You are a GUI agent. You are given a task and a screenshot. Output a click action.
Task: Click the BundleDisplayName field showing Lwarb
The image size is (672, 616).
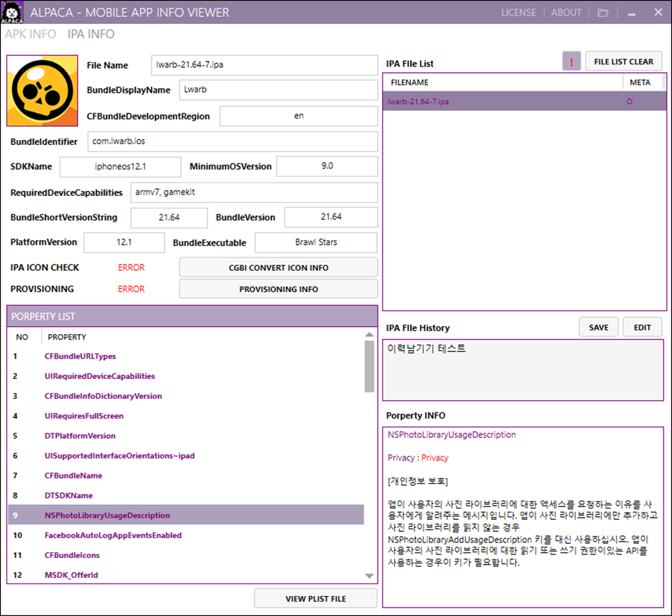coord(279,90)
